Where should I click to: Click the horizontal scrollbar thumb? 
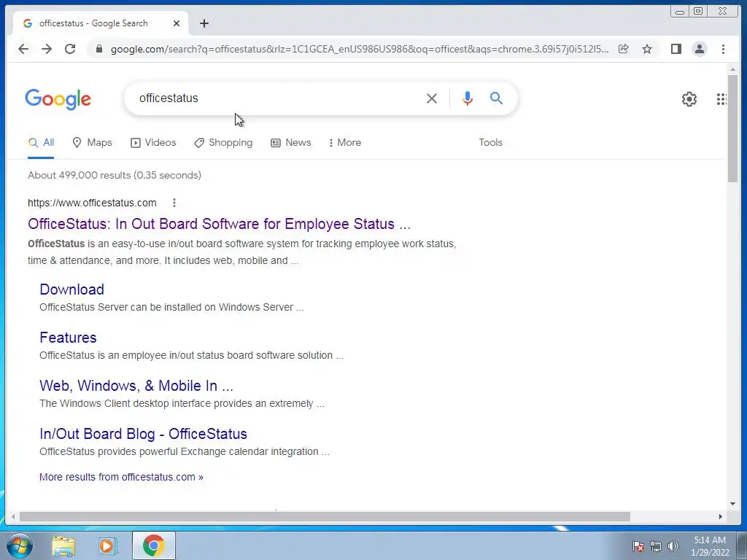point(325,517)
